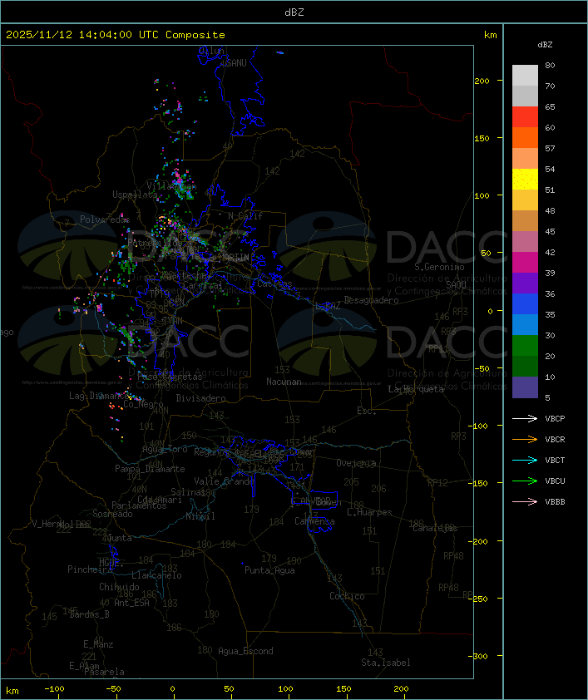588x700 pixels.
Task: Click the -300 tick on the right km axis
Action: 480,656
